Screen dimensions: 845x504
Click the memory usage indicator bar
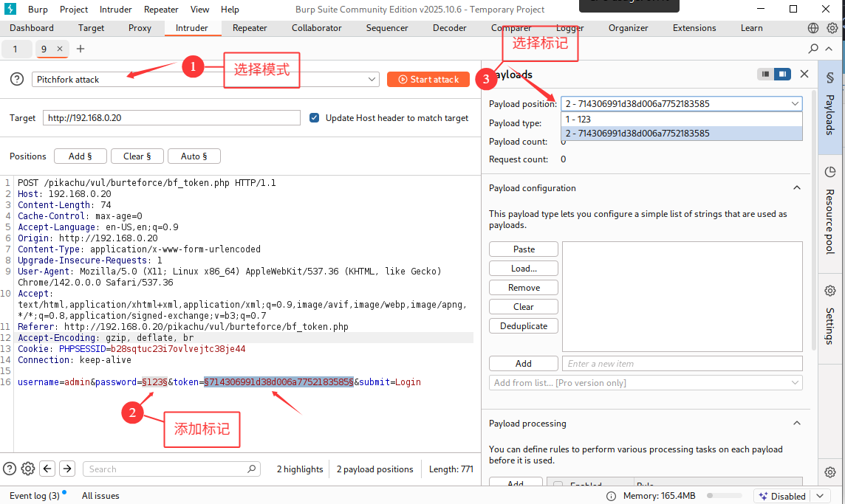[x=725, y=495]
